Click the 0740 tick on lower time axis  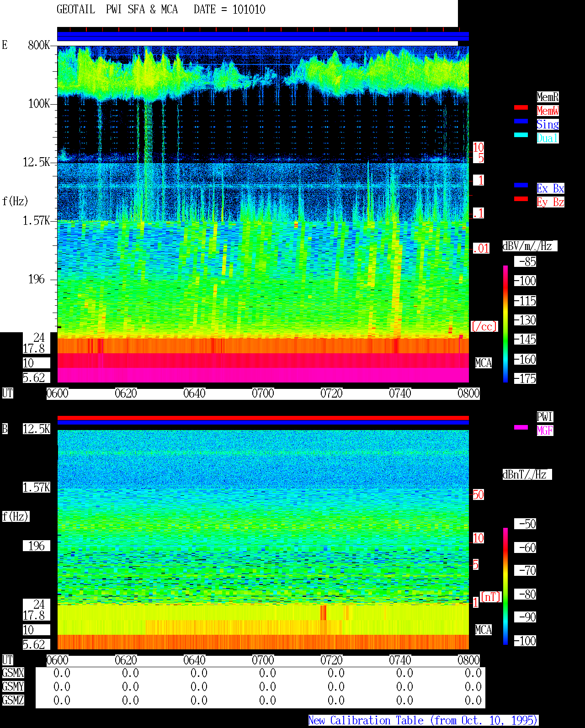click(x=400, y=660)
